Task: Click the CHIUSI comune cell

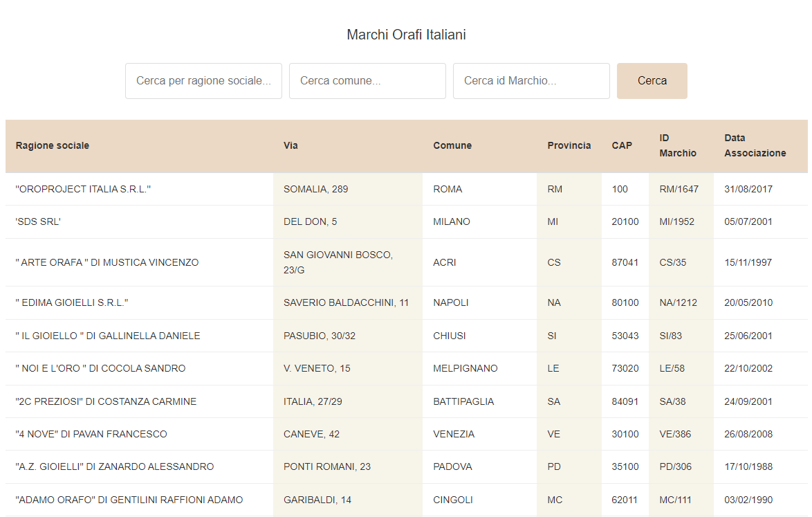Action: (x=450, y=336)
